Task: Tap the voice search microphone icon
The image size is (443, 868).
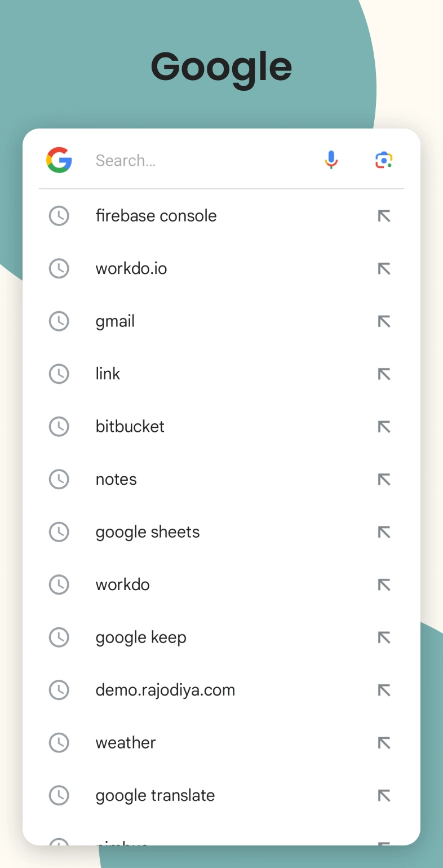Action: [331, 160]
